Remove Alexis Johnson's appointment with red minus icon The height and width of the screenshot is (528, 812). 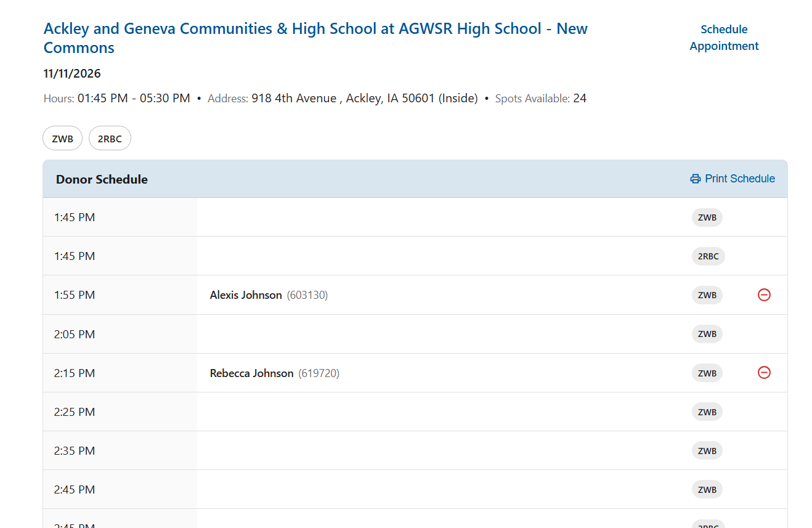coord(764,295)
